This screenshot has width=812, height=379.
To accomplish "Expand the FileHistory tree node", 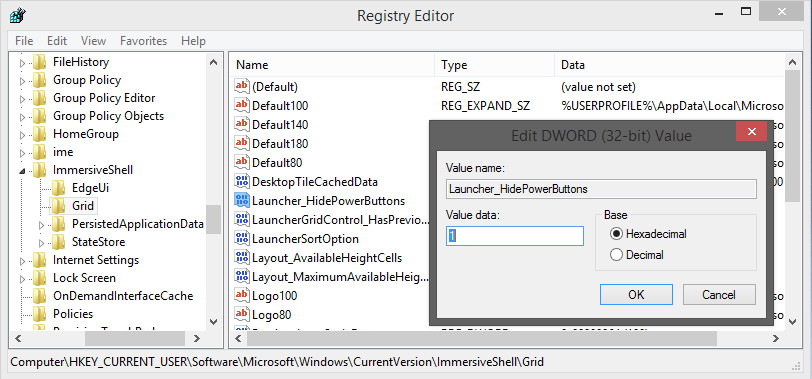I will 22,63.
